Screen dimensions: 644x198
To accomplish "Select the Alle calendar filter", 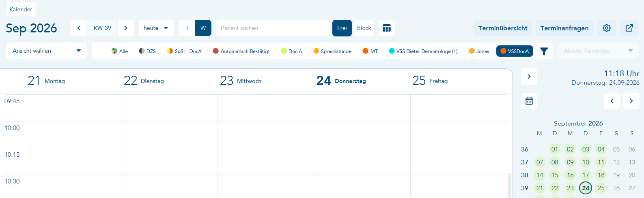I will pos(120,51).
